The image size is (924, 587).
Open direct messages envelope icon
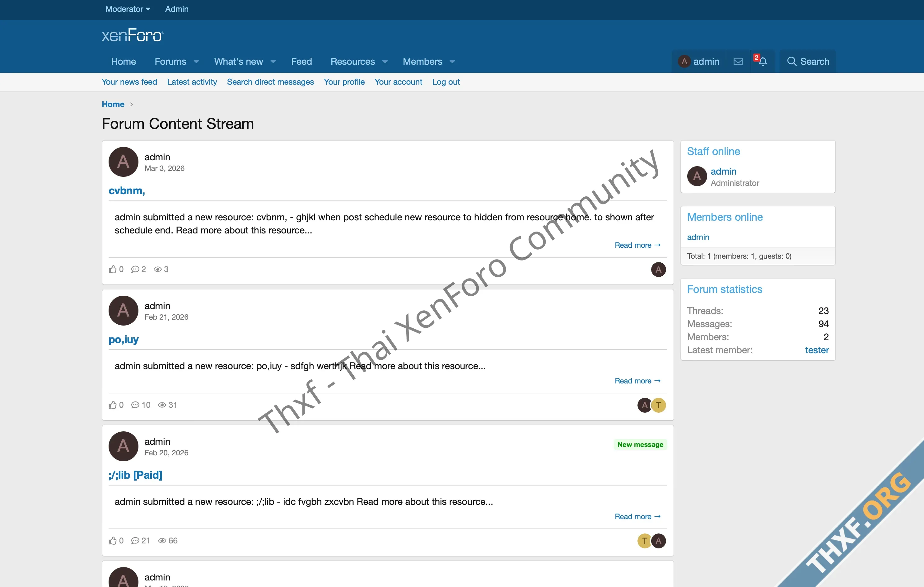[738, 61]
